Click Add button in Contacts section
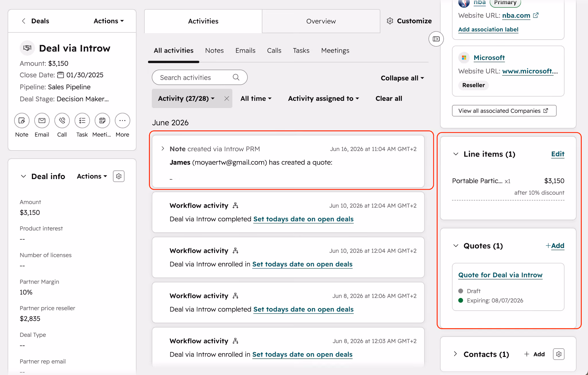This screenshot has width=588, height=375. 534,354
